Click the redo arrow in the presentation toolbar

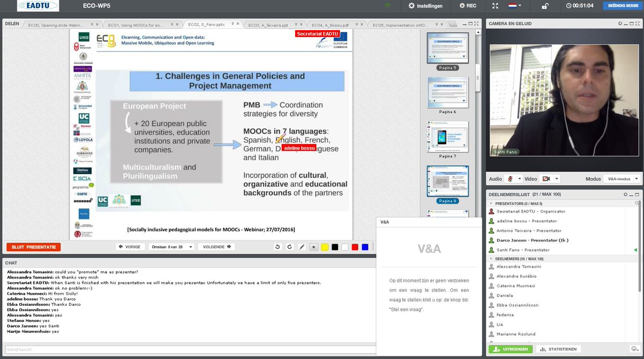289,246
